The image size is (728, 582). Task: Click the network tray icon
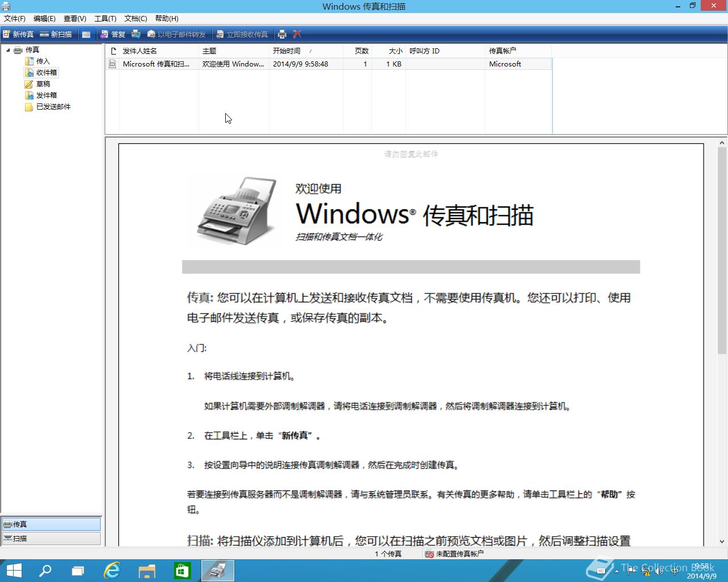pos(646,571)
